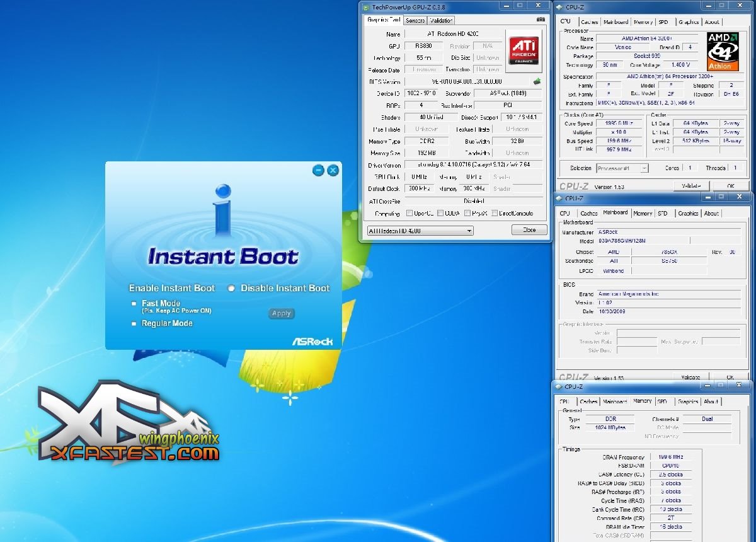This screenshot has height=542, width=756.
Task: Click the Driver Version field in GPU-Z
Action: point(473,165)
